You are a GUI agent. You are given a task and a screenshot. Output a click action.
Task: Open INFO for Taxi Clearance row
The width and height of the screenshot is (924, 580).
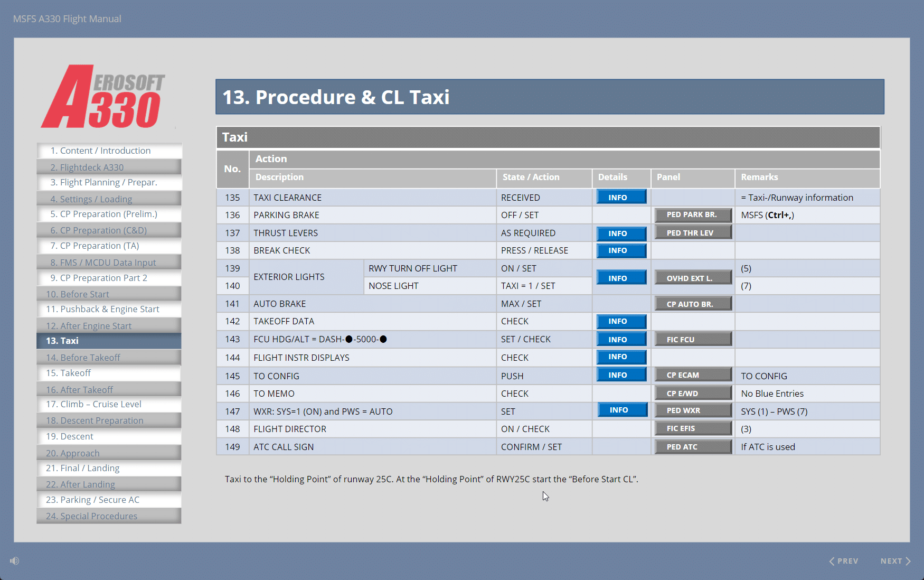[621, 197]
